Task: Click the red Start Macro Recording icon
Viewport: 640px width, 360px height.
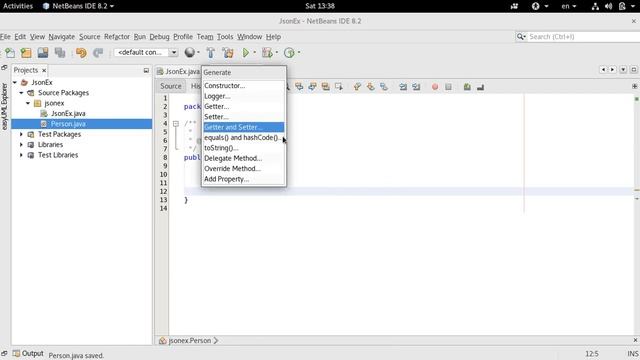Action: point(435,87)
